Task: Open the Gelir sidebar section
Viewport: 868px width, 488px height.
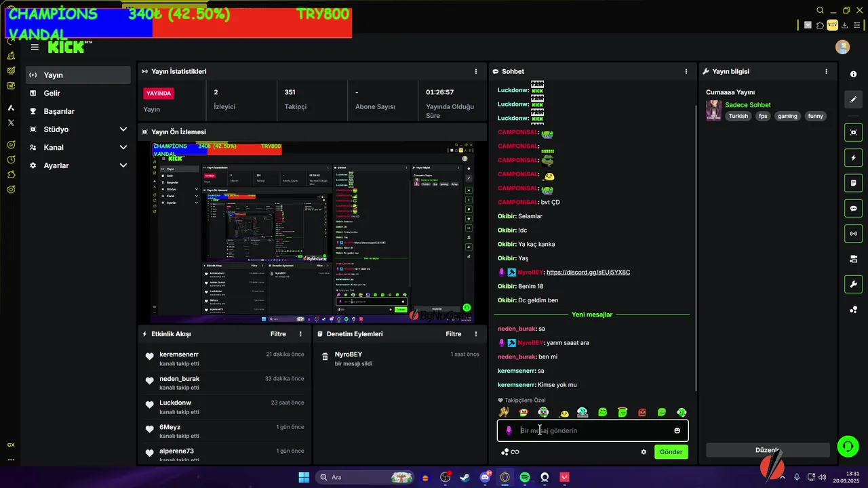Action: 78,94
